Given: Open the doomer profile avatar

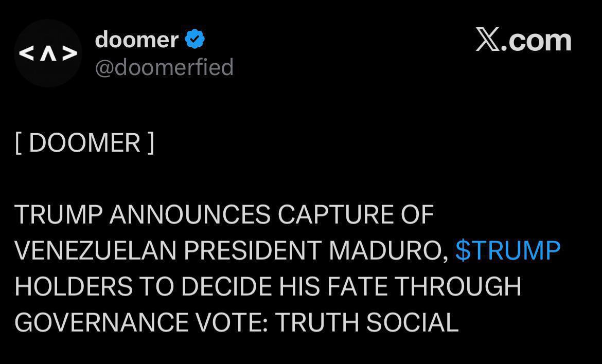Looking at the screenshot, I should [48, 53].
